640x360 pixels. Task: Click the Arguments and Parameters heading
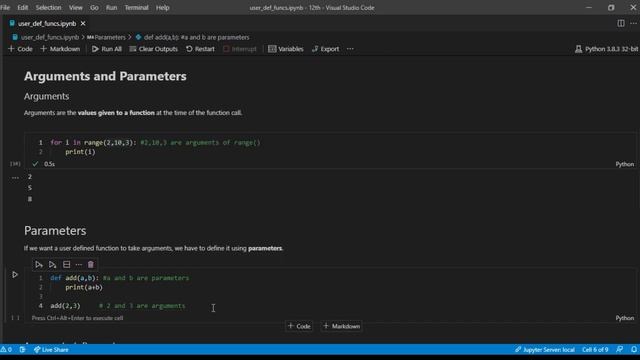[105, 76]
